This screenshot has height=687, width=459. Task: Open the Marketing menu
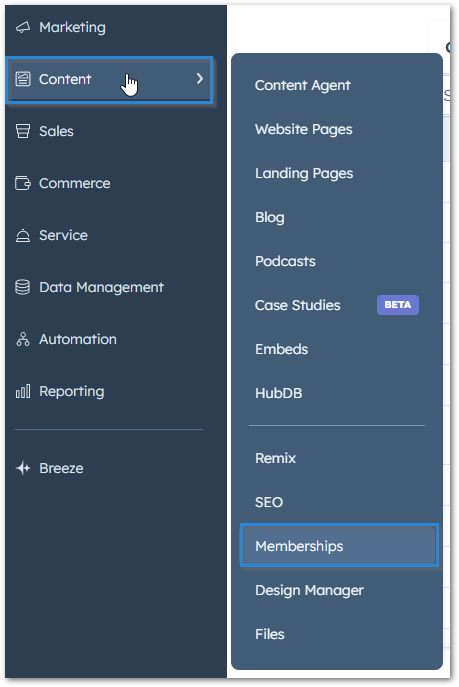tap(72, 27)
